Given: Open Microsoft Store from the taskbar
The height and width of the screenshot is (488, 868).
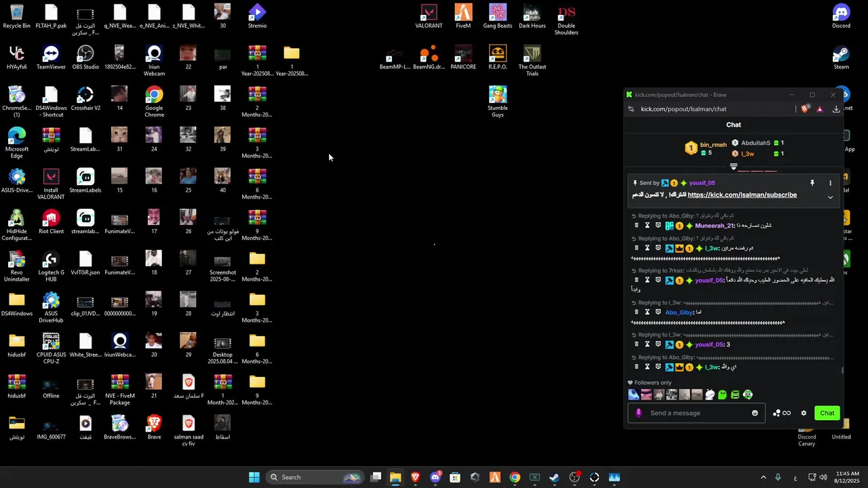Looking at the screenshot, I should pos(455,477).
